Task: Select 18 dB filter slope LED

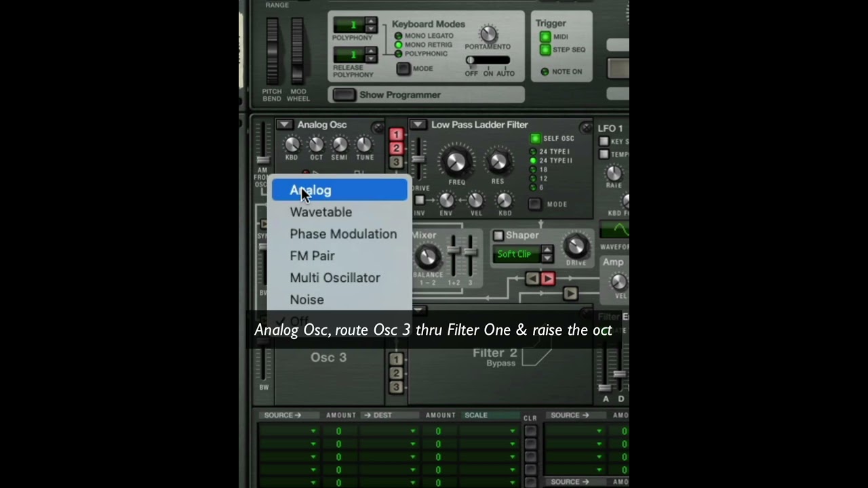Action: click(x=533, y=169)
